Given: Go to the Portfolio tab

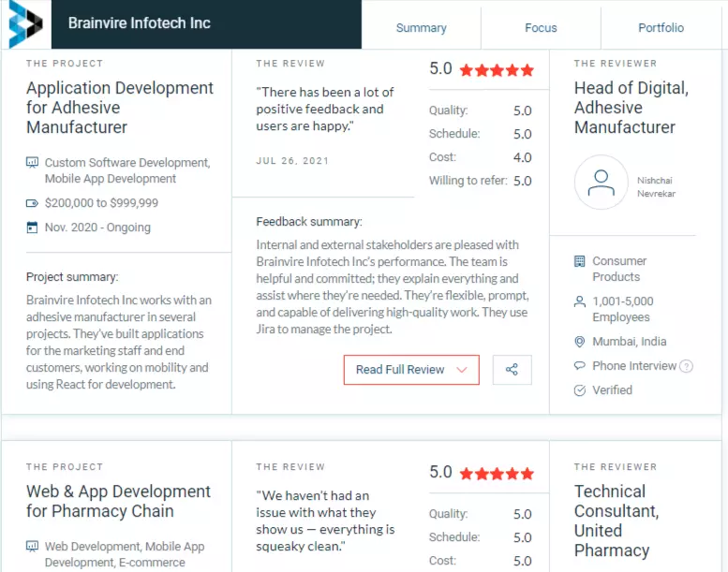Looking at the screenshot, I should click(661, 28).
